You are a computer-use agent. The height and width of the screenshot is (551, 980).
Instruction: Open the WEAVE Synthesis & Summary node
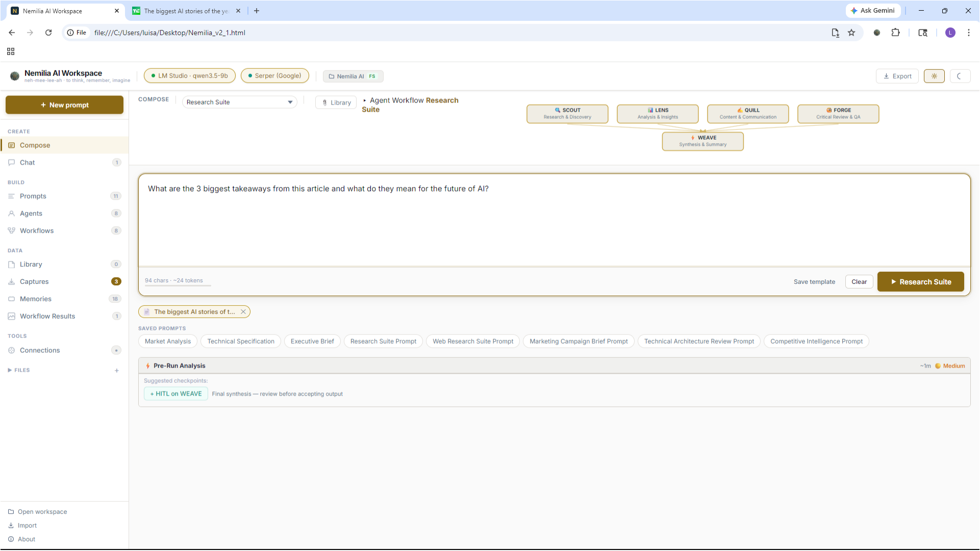coord(702,141)
